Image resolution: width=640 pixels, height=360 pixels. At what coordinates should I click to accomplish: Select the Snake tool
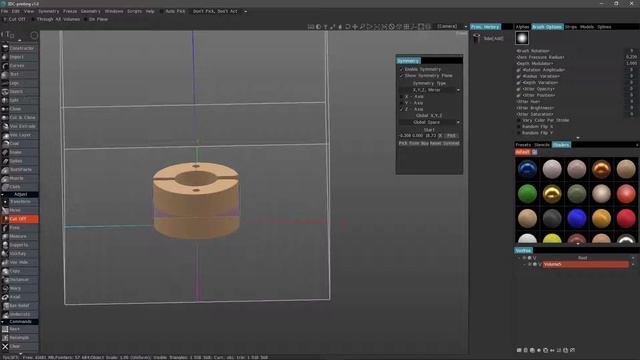[x=20, y=152]
